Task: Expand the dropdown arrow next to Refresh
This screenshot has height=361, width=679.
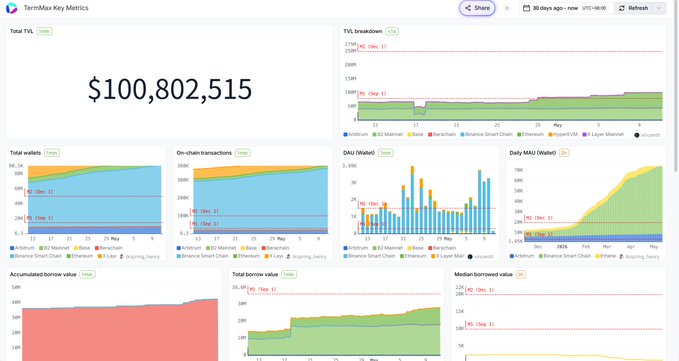Action: [659, 8]
